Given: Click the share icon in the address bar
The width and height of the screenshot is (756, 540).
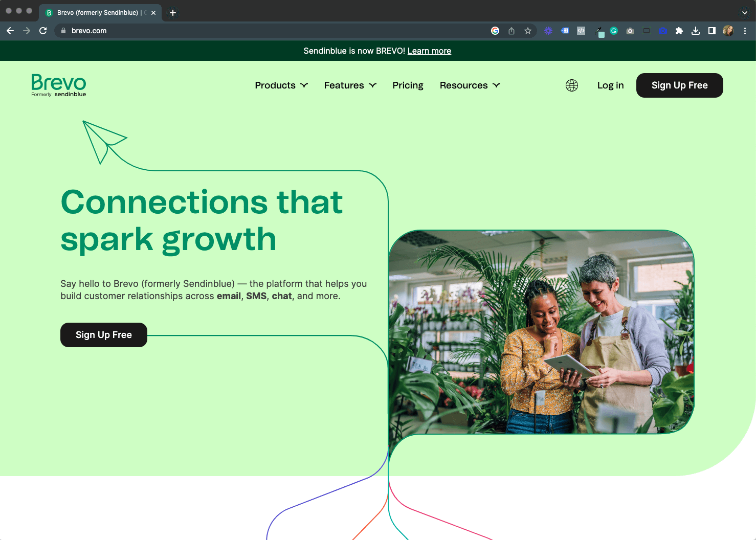Looking at the screenshot, I should (511, 31).
